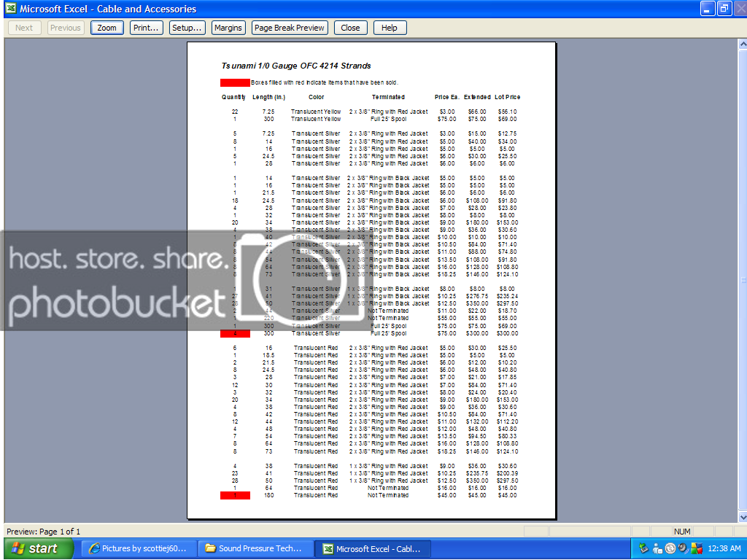747x560 pixels.
Task: Click the vertical scrollbar thumb
Action: tap(742, 281)
